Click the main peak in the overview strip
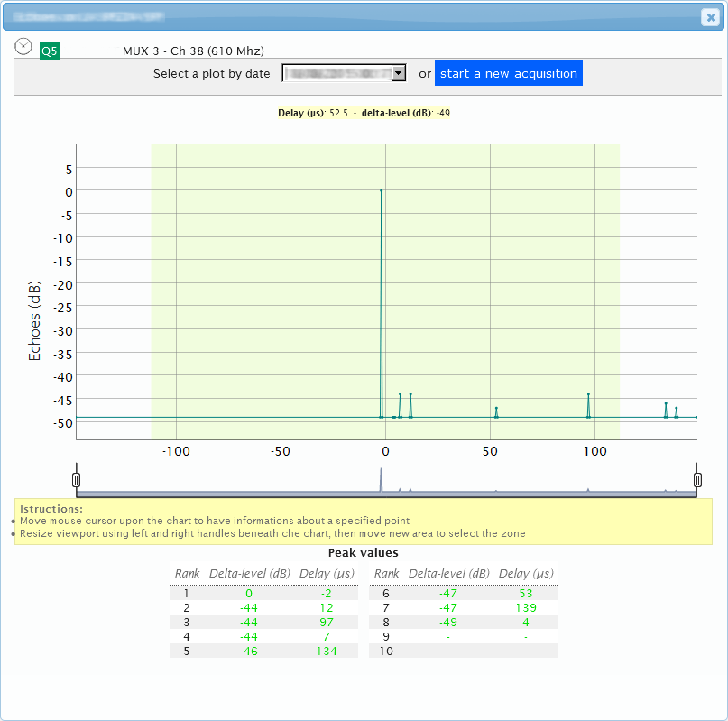Screen dimensions: 728x721 click(382, 479)
